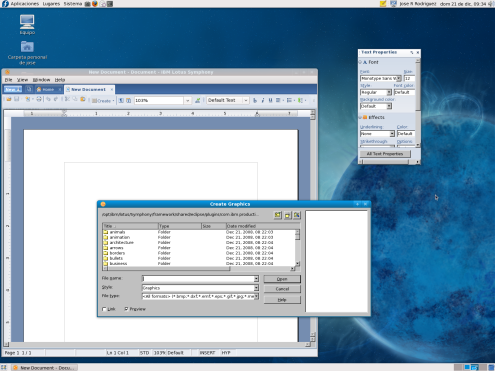The image size is (495, 371).
Task: Open File name dropdown arrow
Action: 256,279
